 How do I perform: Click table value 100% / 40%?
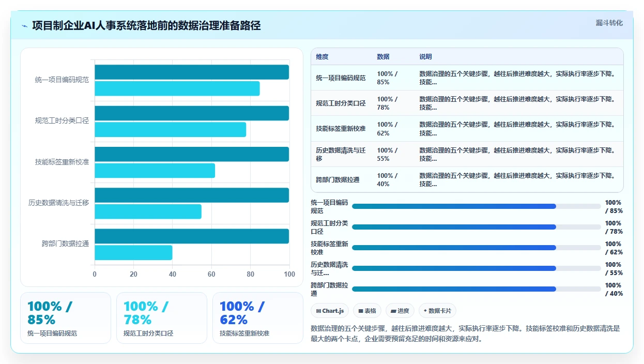[388, 179]
